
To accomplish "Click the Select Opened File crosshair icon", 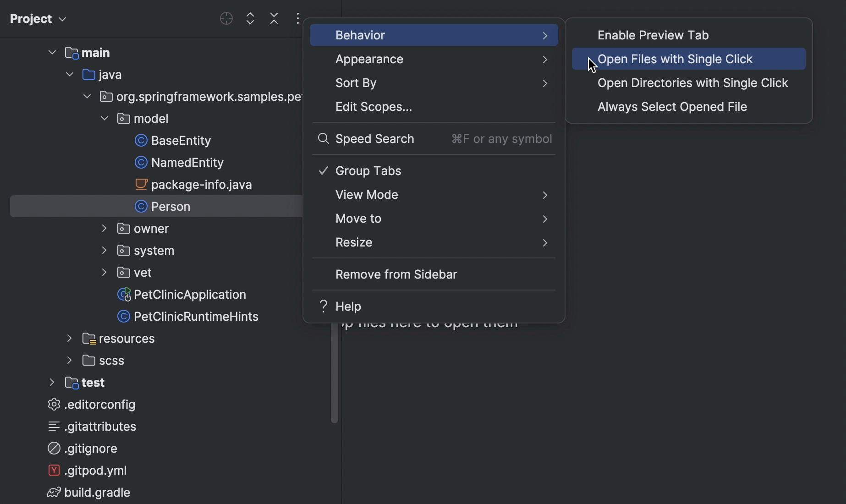I will 225,18.
